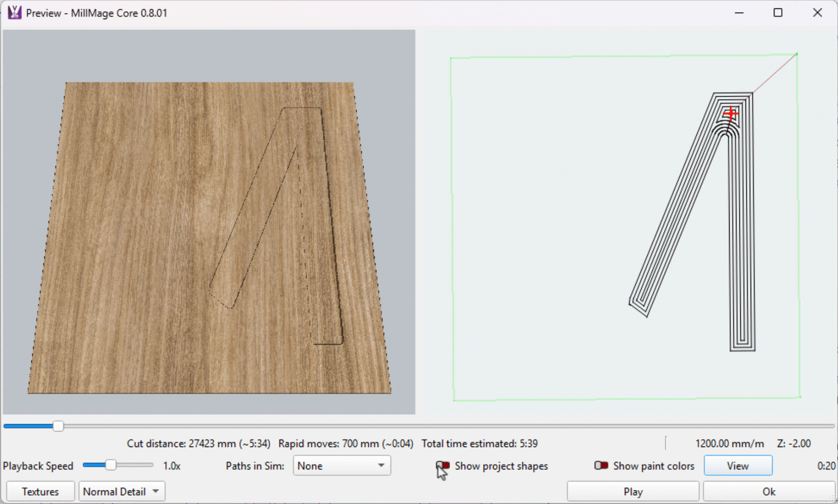Screen dimensions: 838x504
Task: Open the Textures options
Action: point(40,491)
